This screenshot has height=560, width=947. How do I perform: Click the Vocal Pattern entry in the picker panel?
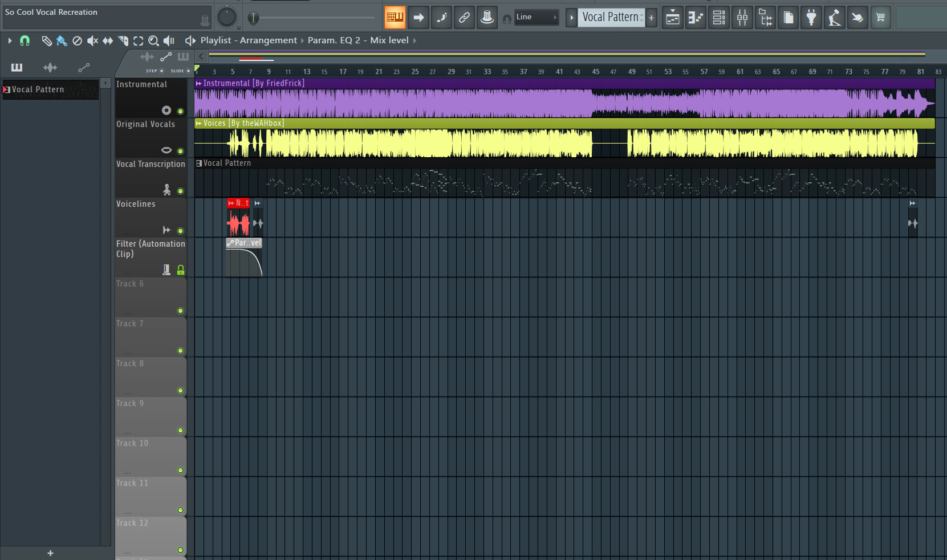click(38, 89)
